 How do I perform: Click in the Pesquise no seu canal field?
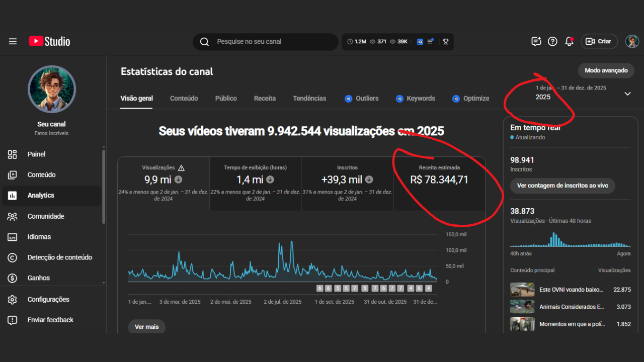coord(272,42)
